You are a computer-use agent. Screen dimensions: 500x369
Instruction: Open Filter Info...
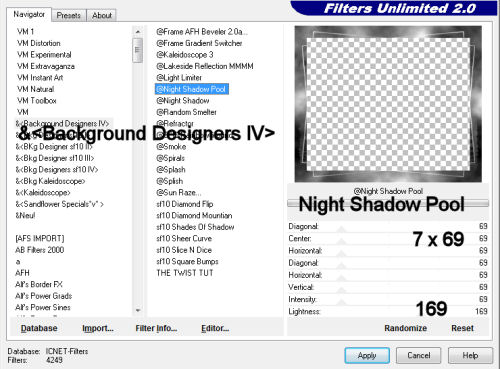click(156, 328)
